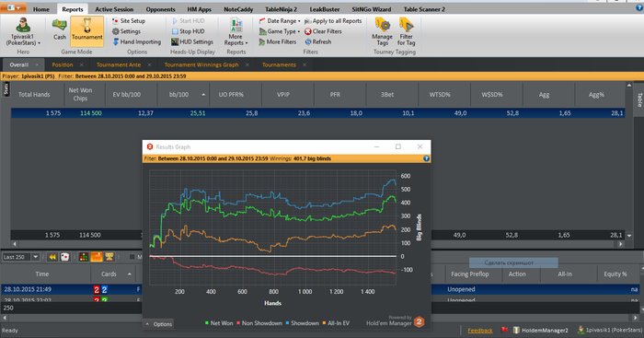Click the Feedback link

(x=479, y=331)
